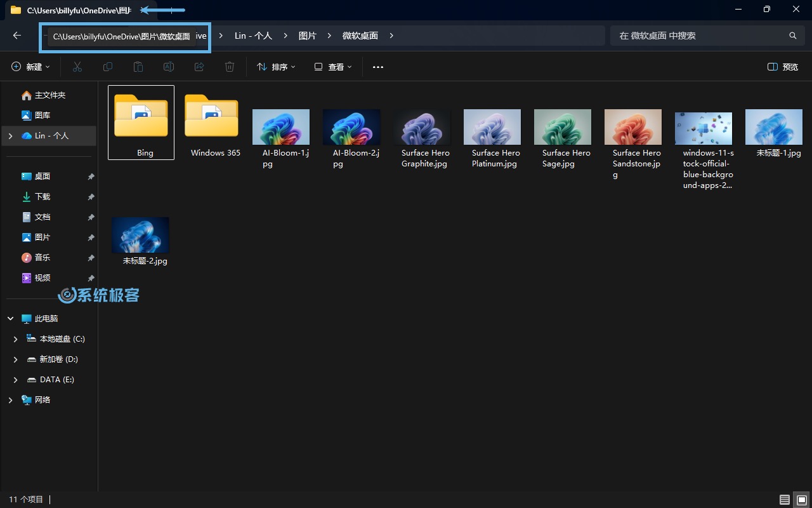Click the Cut scissors icon in toolbar
This screenshot has width=812, height=508.
(x=77, y=67)
